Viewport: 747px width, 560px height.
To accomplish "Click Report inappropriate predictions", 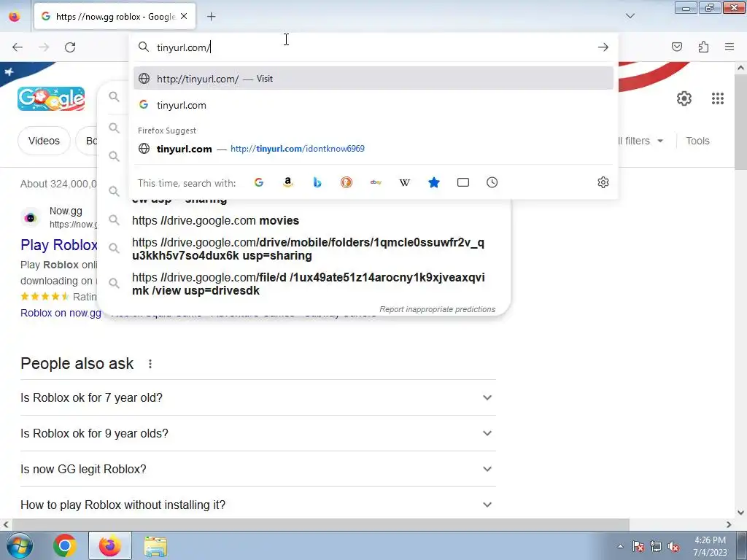I will coord(438,309).
